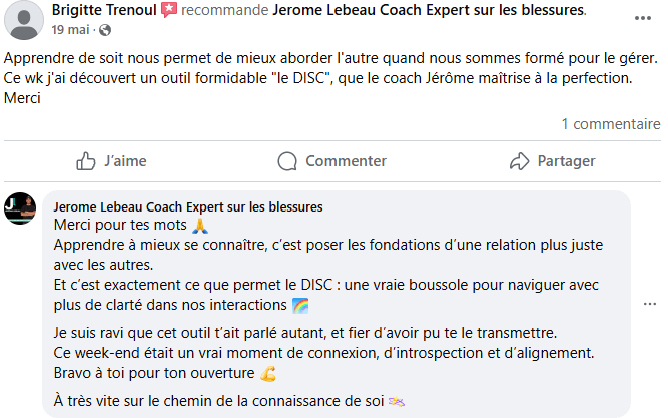
Task: Click Jerome Lebeau's avatar next to the comment
Action: point(20,208)
